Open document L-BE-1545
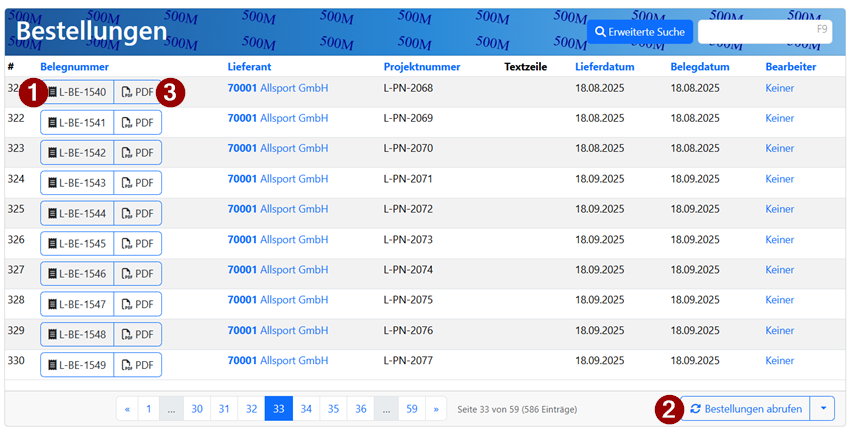This screenshot has width=850, height=430. 77,244
